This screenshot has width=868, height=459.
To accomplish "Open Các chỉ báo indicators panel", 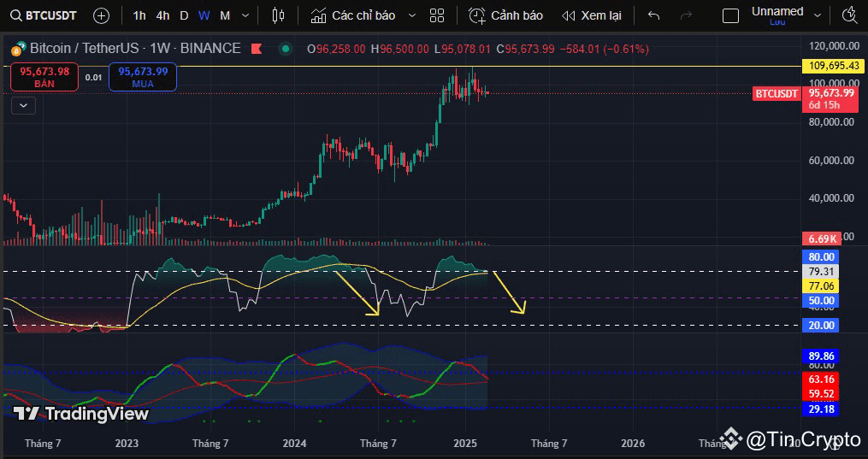I will tap(352, 15).
